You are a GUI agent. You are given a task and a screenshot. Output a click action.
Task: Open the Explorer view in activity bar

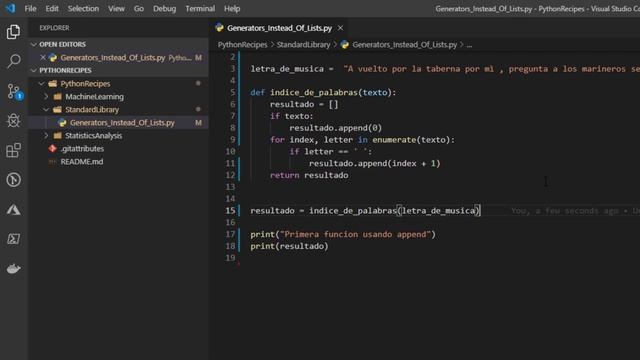pyautogui.click(x=13, y=32)
